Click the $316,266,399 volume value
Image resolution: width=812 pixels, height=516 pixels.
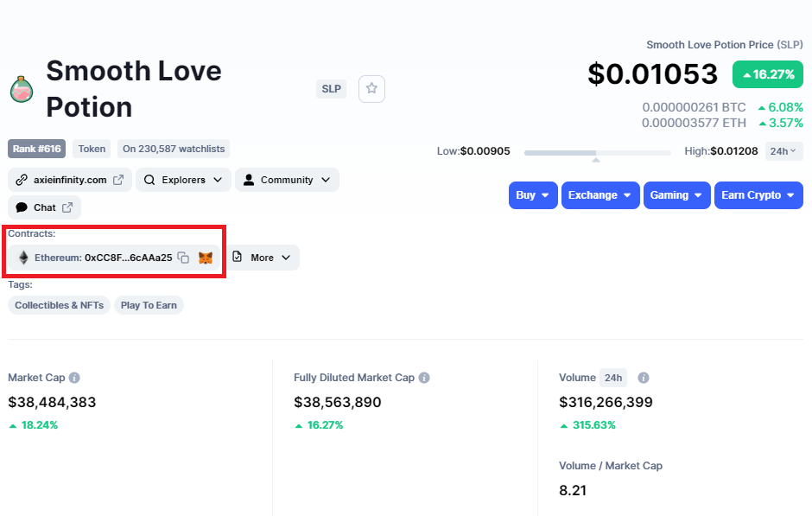point(606,402)
